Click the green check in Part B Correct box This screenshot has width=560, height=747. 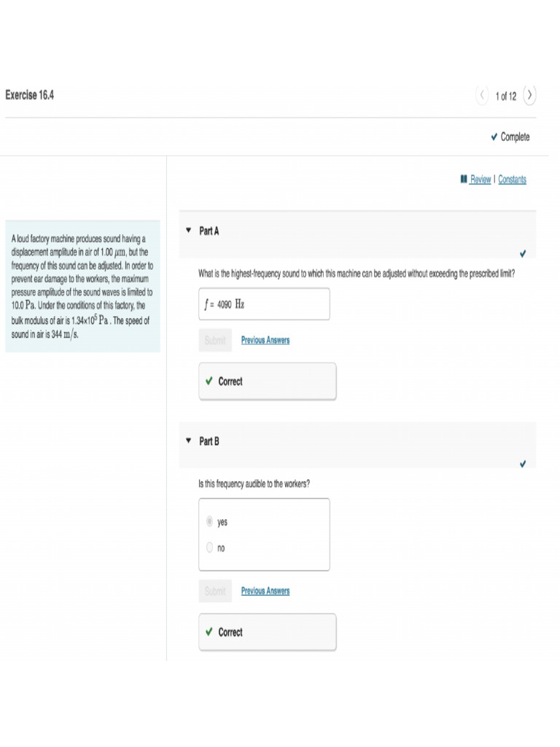(x=209, y=632)
